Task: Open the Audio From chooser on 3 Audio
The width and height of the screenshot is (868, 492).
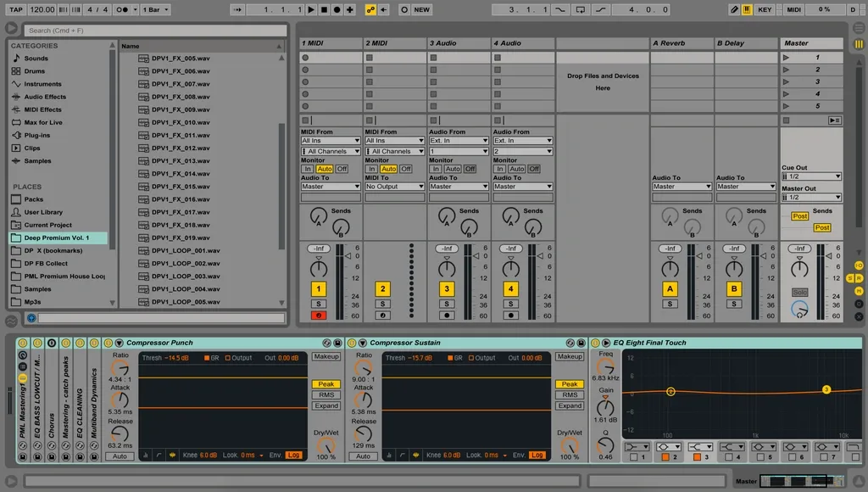Action: tap(457, 141)
